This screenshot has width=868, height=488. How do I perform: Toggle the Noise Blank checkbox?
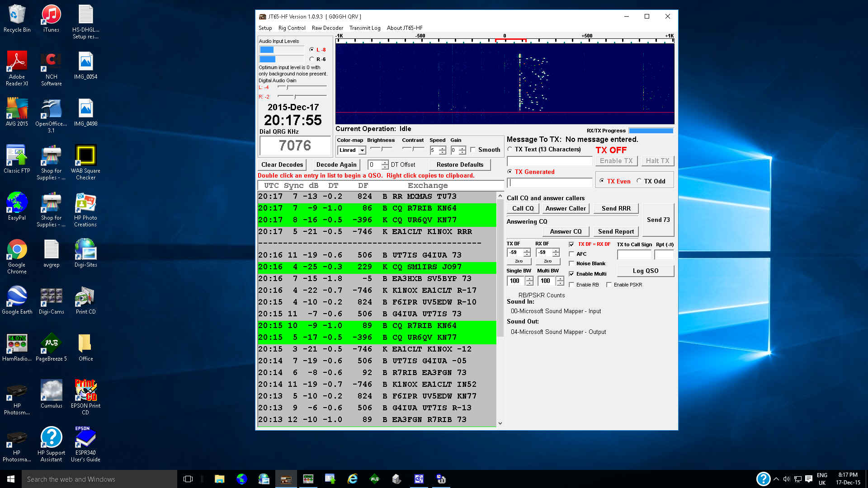571,264
